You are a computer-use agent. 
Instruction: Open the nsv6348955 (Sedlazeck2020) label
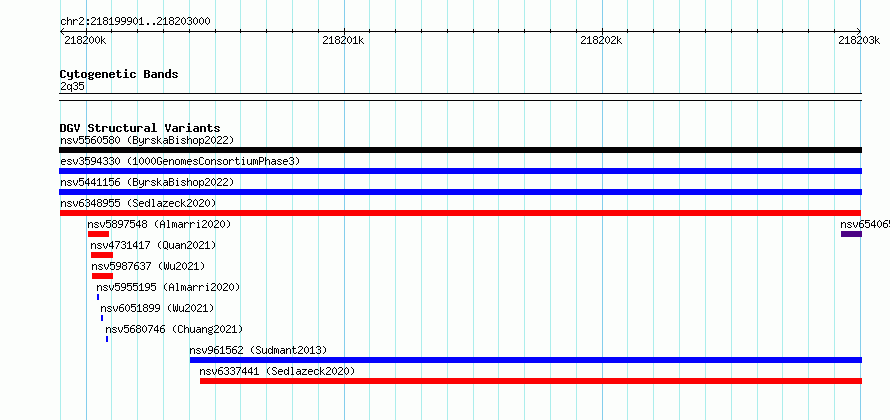click(138, 203)
